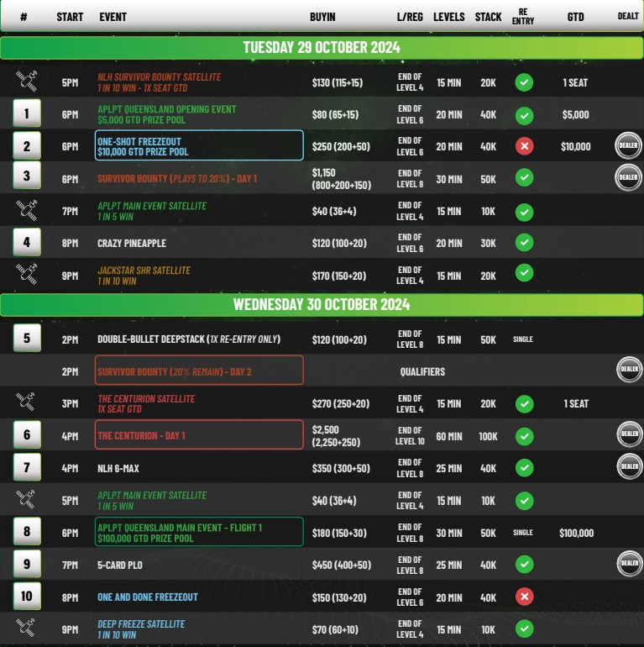Image resolution: width=644 pixels, height=647 pixels.
Task: Click the Dealer chip icon for One-Shot Freezeout
Action: 629,145
